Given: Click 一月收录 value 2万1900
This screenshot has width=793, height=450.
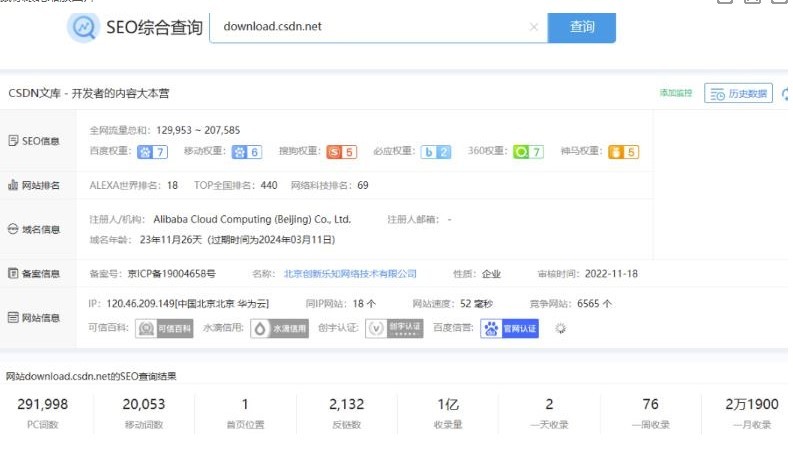Looking at the screenshot, I should (x=752, y=404).
